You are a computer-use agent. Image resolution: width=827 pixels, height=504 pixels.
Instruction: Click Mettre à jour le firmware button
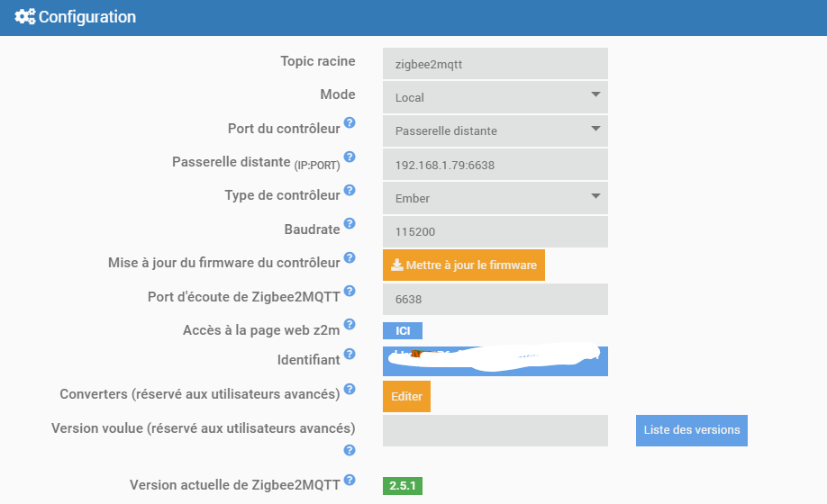pos(464,265)
